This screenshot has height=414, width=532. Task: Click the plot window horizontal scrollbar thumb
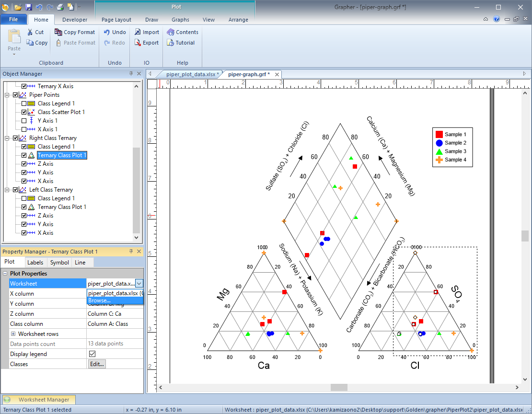pyautogui.click(x=339, y=387)
